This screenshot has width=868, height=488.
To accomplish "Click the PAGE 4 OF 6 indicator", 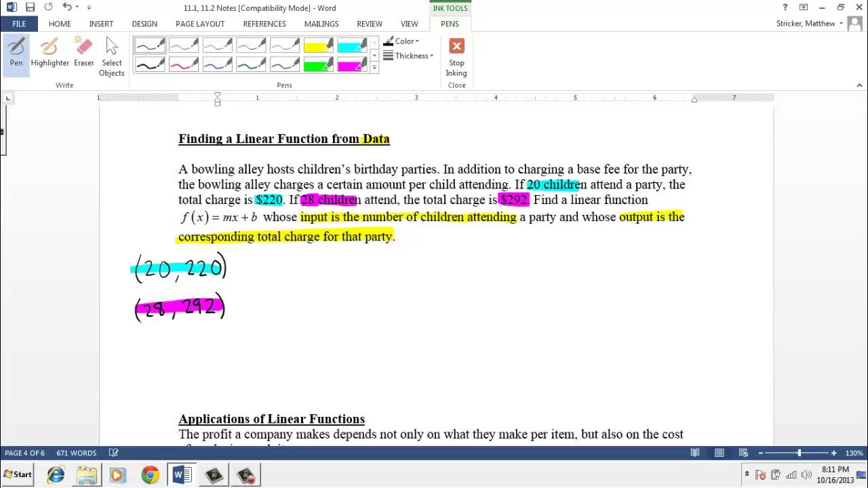I will pyautogui.click(x=24, y=453).
